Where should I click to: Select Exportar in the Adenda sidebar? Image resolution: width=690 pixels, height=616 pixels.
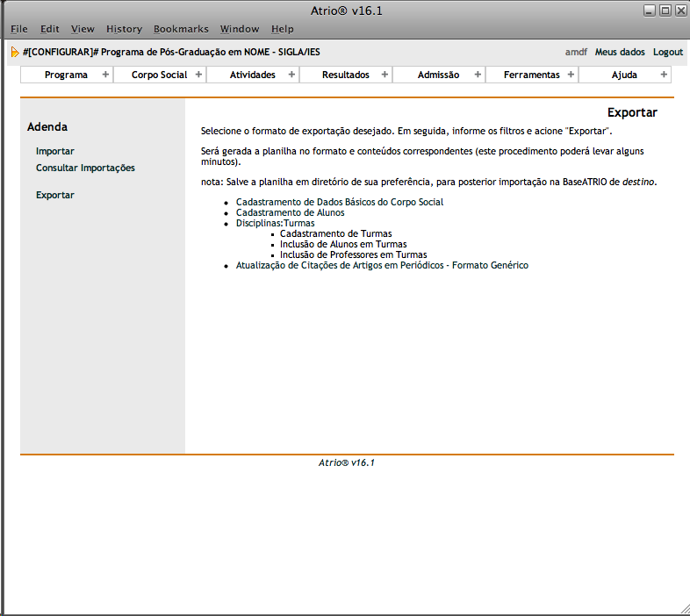[x=55, y=195]
